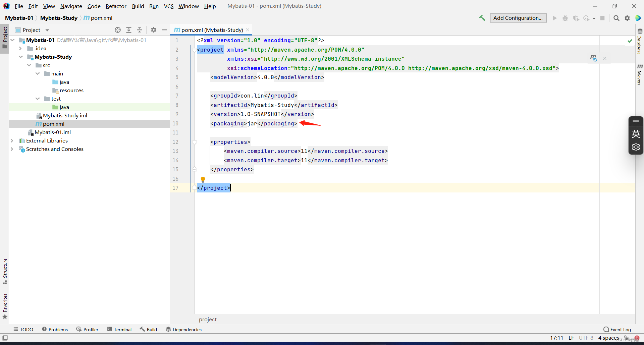Viewport: 644px width, 345px height.
Task: Select pom.xml in Project tree
Action: (x=54, y=124)
